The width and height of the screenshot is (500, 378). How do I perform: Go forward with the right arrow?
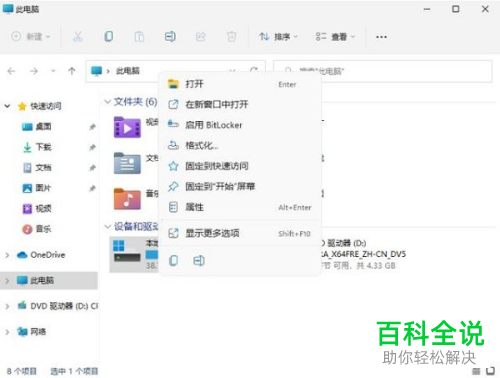click(34, 71)
